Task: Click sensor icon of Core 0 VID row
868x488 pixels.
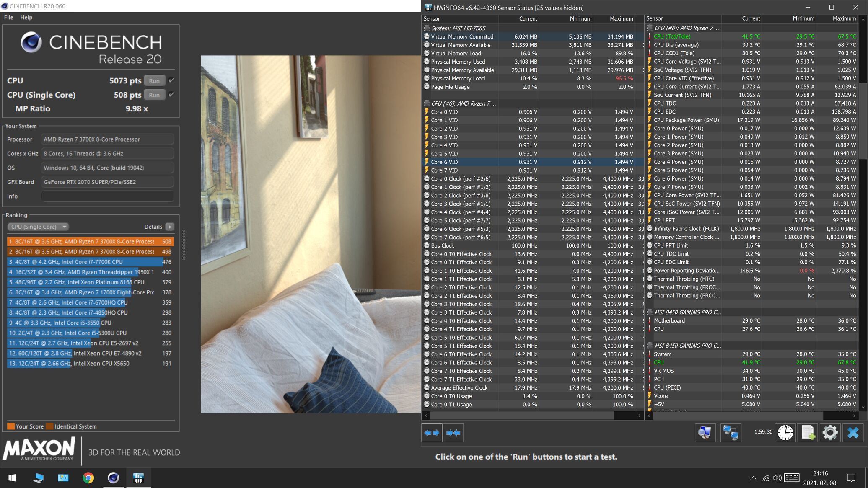Action: tap(427, 112)
